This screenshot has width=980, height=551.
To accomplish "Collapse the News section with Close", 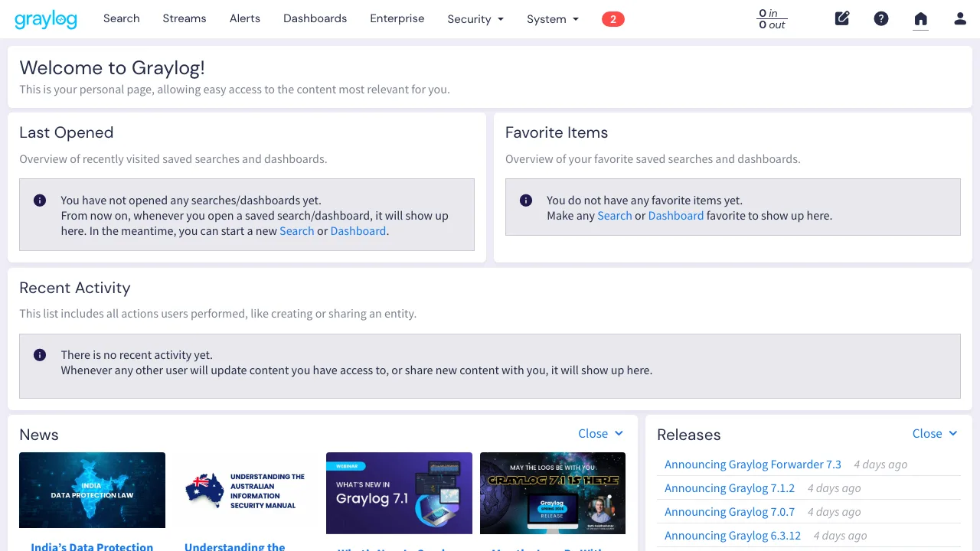I will [601, 433].
